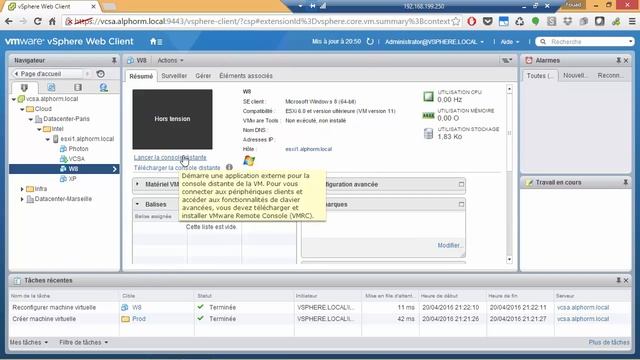Select the Networking navigator tab
The image size is (640, 360).
pos(104,87)
